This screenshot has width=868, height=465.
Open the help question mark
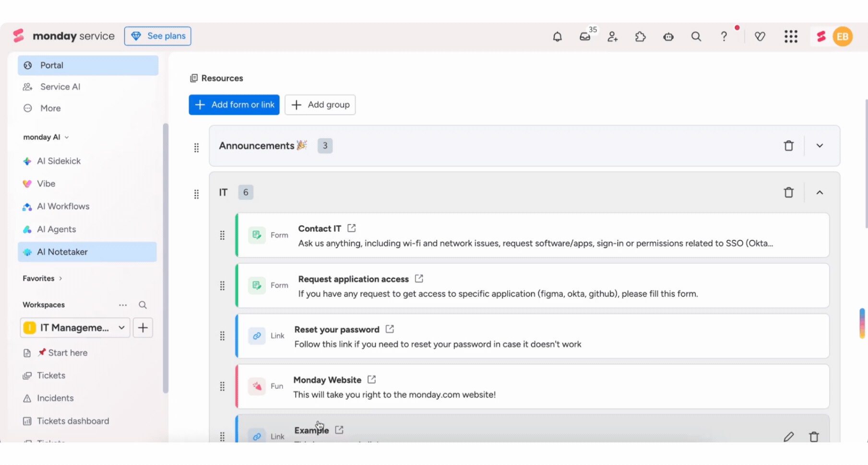724,36
